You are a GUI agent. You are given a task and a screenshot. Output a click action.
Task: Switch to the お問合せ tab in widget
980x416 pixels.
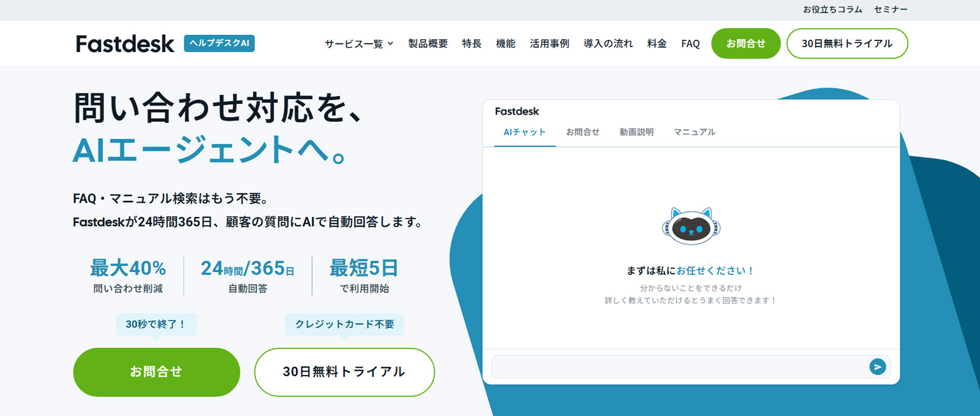click(582, 132)
